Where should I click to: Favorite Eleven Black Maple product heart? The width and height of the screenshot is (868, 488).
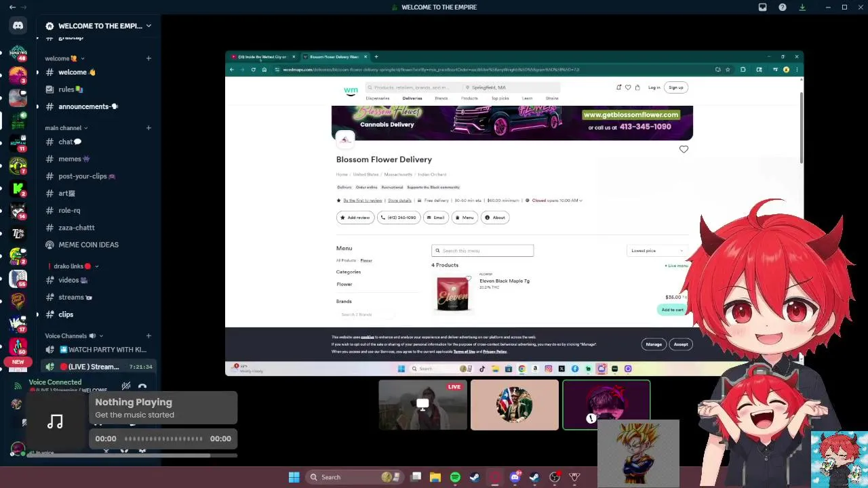468,279
